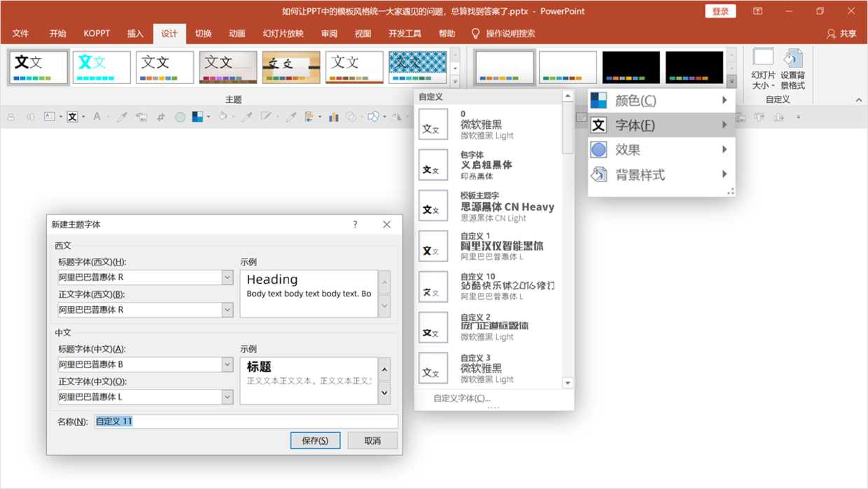Click the 名称(N) name input field
This screenshot has height=489, width=868.
coord(246,421)
